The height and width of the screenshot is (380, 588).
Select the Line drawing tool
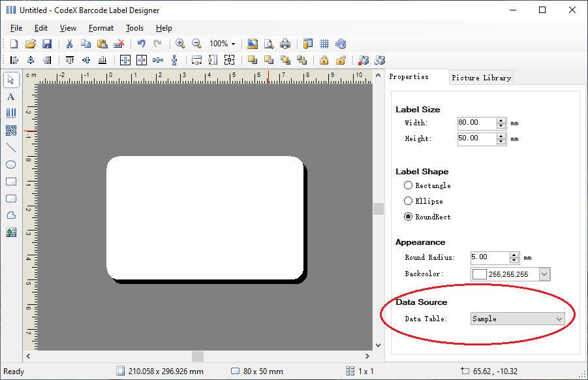click(x=11, y=148)
